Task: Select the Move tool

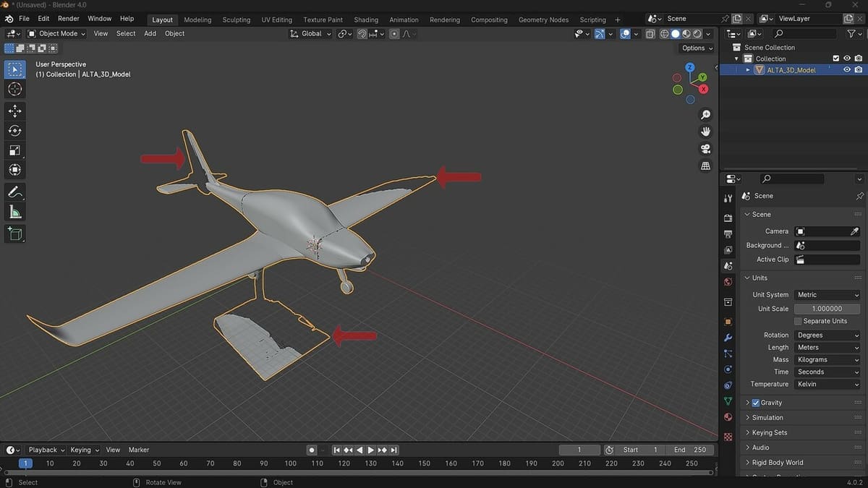Action: click(x=14, y=111)
